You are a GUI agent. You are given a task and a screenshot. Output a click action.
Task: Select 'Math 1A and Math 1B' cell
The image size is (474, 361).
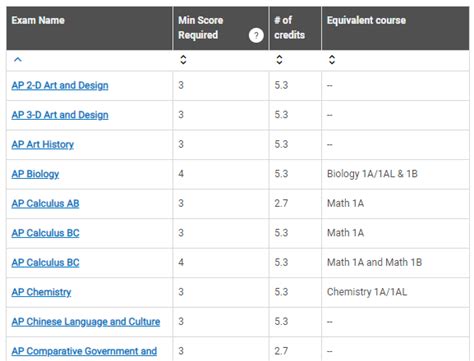[x=395, y=263]
